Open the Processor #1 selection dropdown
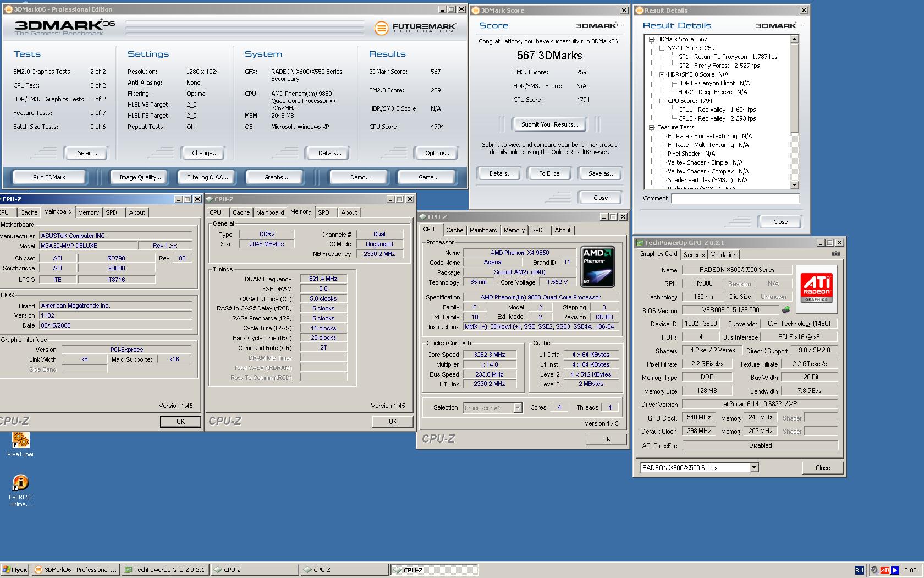Image resolution: width=924 pixels, height=578 pixels. (x=517, y=408)
